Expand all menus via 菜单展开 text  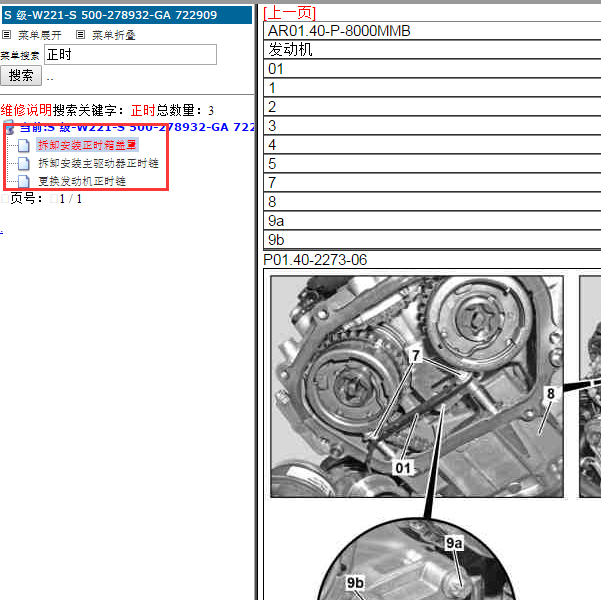(40, 35)
